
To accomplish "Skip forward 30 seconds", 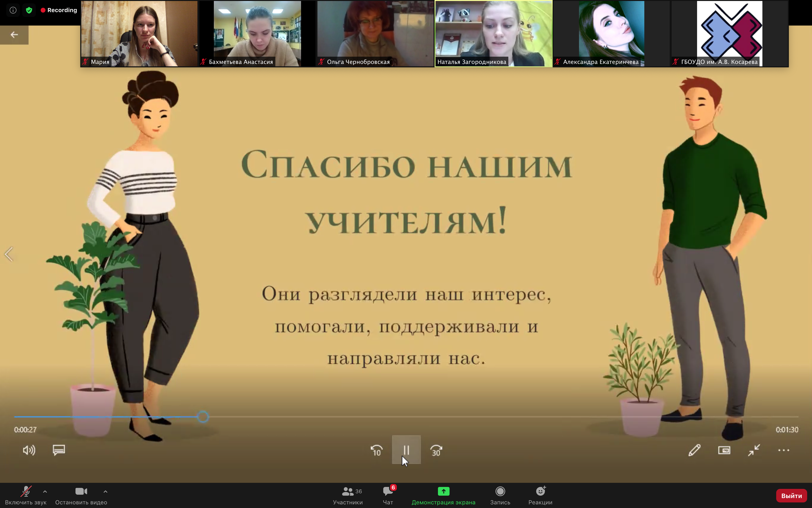I will (436, 450).
